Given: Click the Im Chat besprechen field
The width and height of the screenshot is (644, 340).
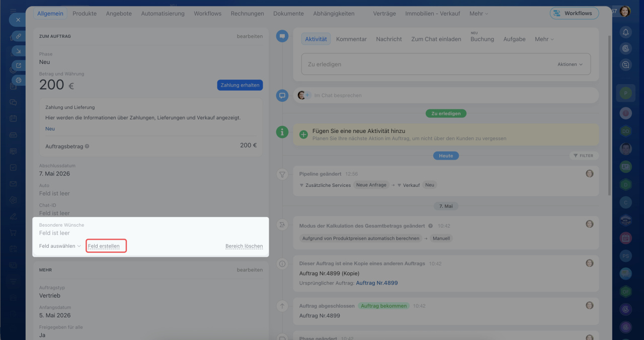Looking at the screenshot, I should tap(446, 95).
